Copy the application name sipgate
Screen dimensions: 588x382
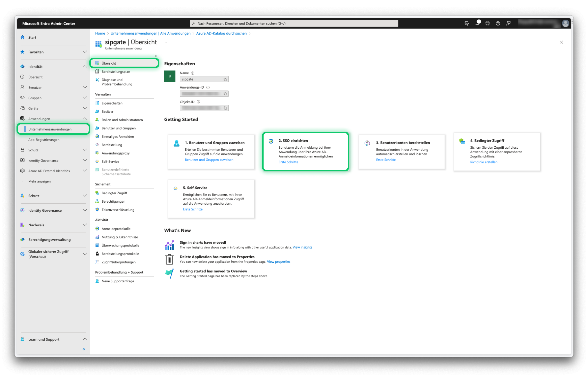226,79
